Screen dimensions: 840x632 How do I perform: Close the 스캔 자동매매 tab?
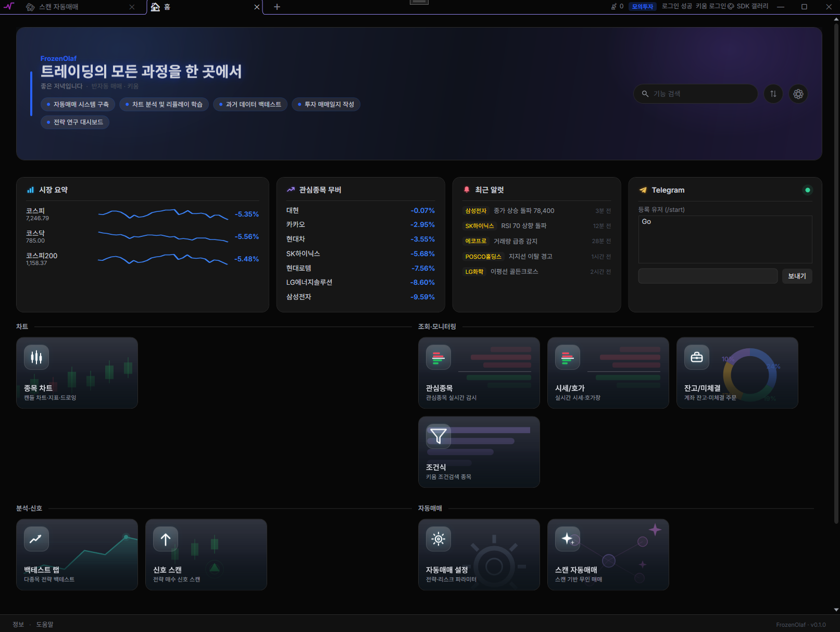[x=132, y=7]
